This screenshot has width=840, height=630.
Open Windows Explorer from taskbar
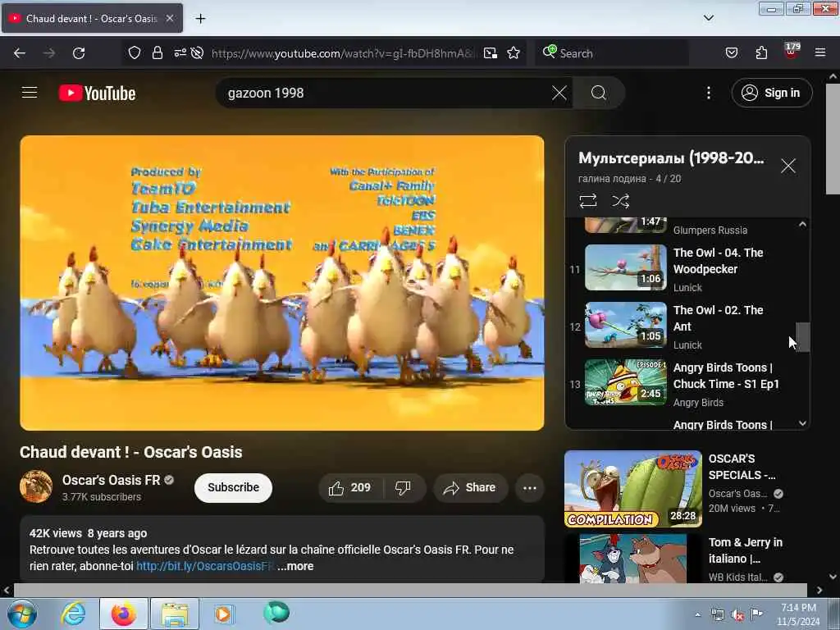pyautogui.click(x=175, y=614)
